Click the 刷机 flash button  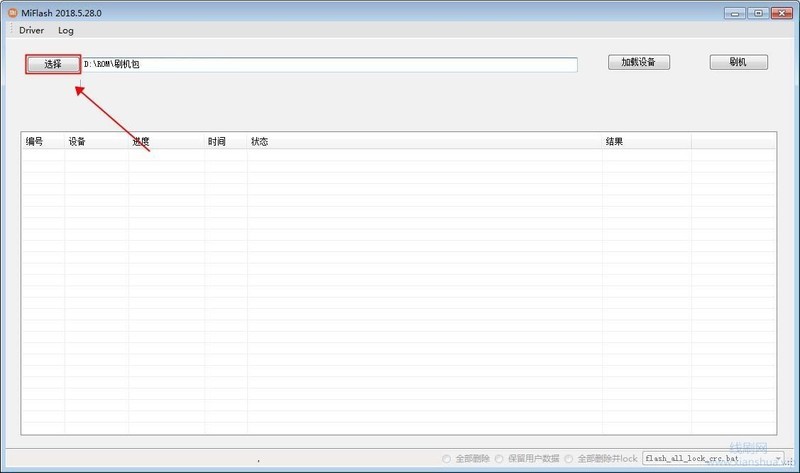point(738,62)
